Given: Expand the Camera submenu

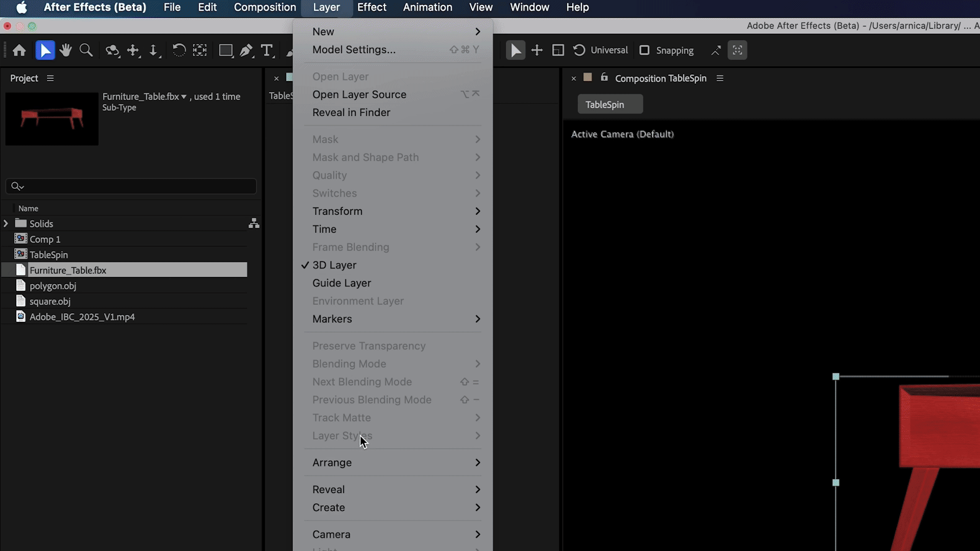Looking at the screenshot, I should click(331, 534).
